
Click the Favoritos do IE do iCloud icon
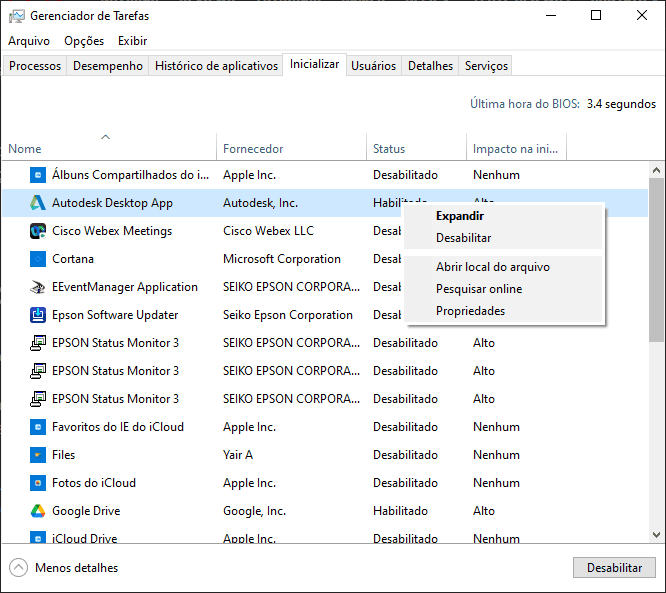pyautogui.click(x=38, y=427)
